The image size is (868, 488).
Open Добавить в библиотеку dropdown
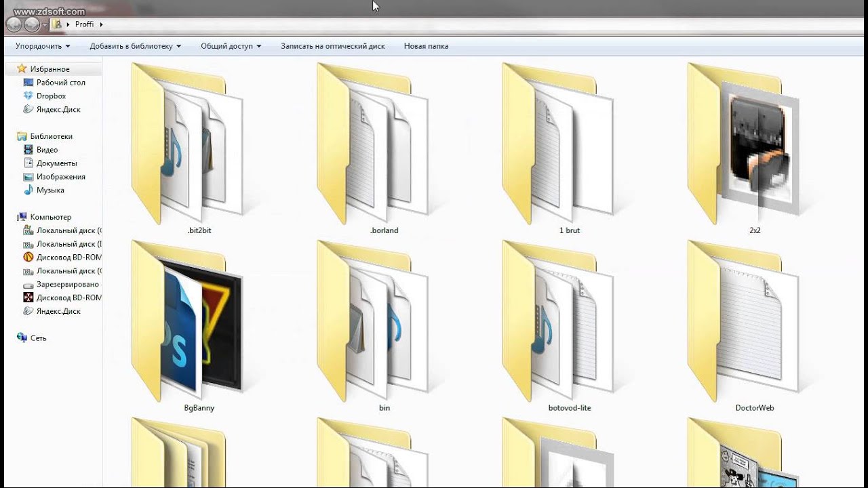136,46
